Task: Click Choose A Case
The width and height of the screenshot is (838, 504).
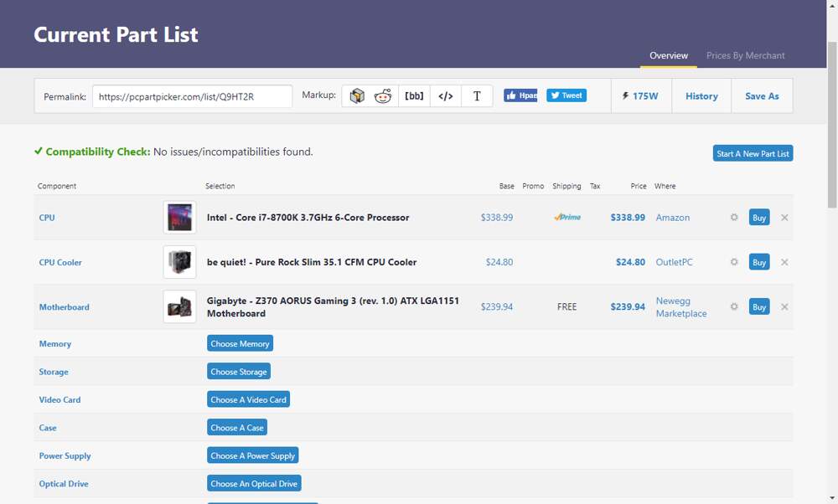Action: coord(237,428)
